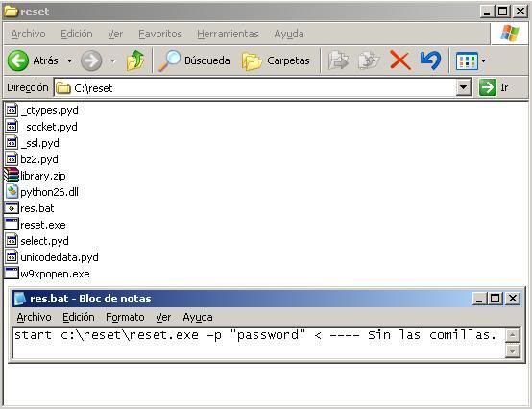This screenshot has width=532, height=409.
Task: Open the Herramientas menu
Action: [x=228, y=34]
